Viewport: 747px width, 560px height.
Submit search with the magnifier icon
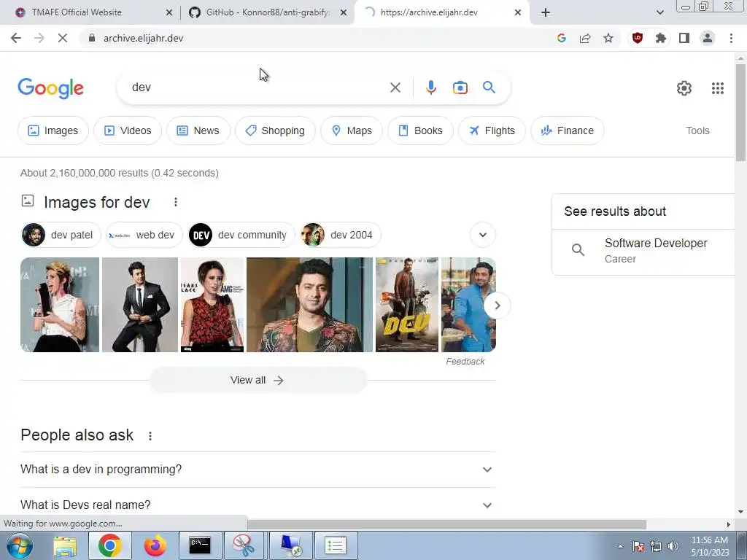pos(489,87)
